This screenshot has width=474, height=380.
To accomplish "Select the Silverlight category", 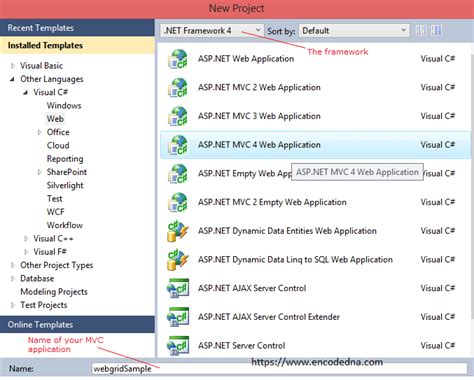I will [65, 185].
